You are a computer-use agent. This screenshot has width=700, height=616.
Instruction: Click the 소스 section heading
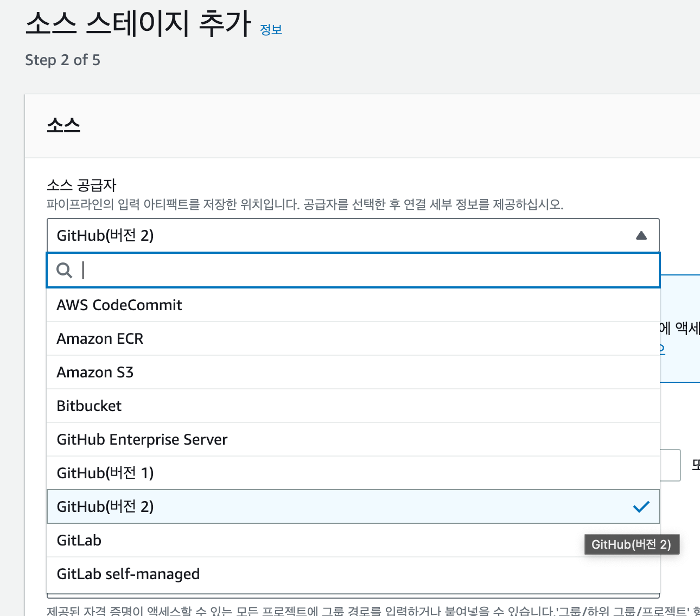pyautogui.click(x=63, y=126)
